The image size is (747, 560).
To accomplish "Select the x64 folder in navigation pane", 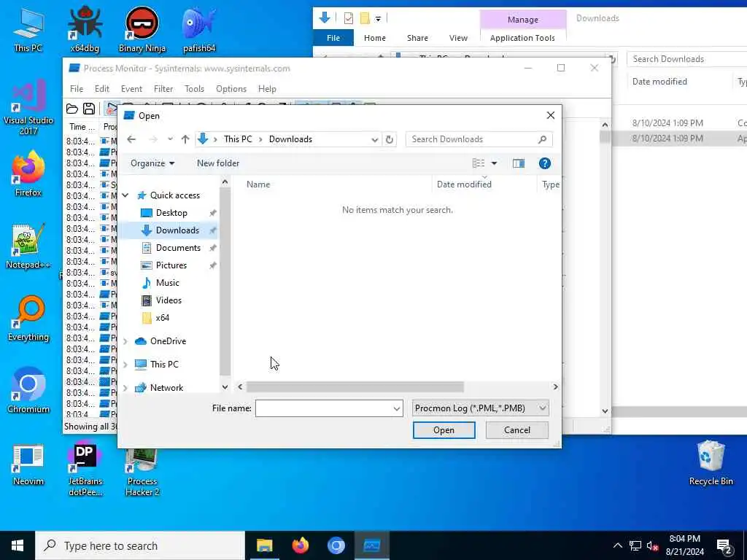I will 163,318.
